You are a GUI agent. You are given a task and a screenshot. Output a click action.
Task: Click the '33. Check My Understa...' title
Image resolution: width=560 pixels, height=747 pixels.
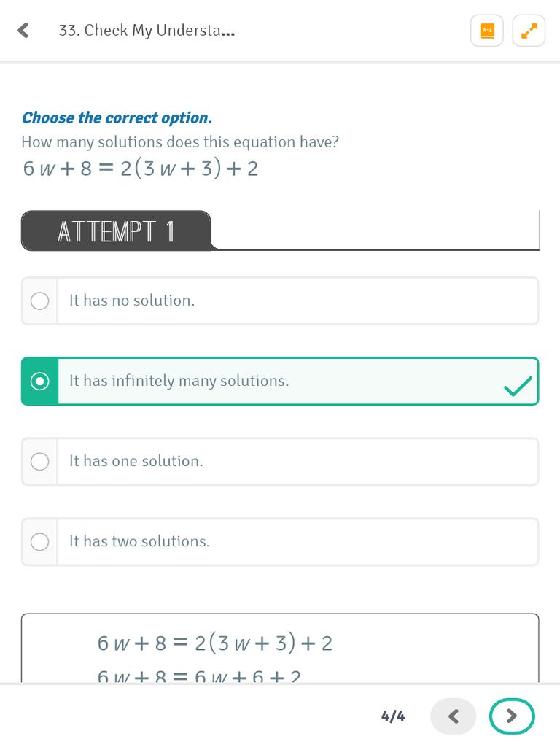147,31
